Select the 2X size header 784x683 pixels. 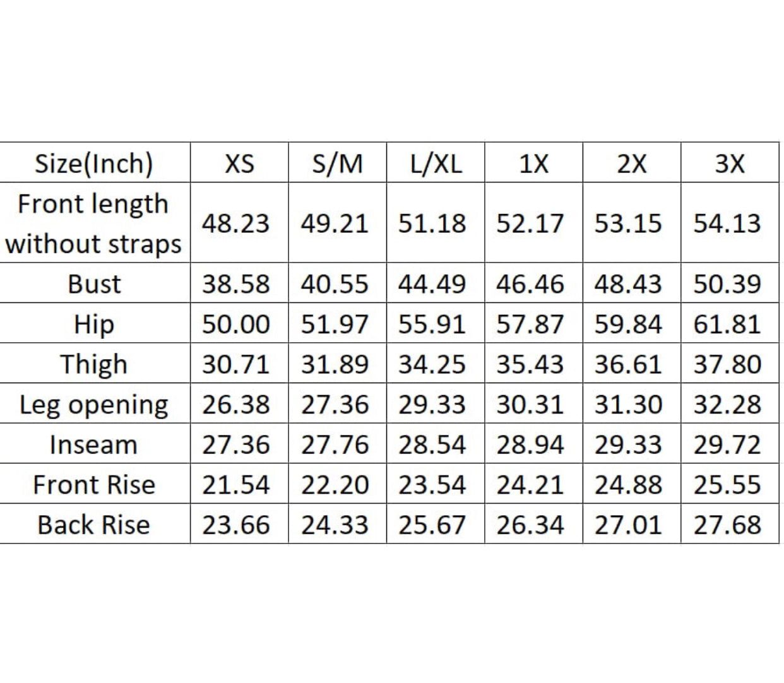[631, 163]
